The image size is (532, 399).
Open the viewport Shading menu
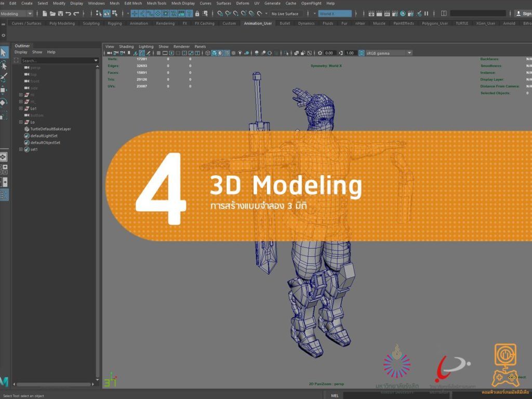[x=126, y=46]
